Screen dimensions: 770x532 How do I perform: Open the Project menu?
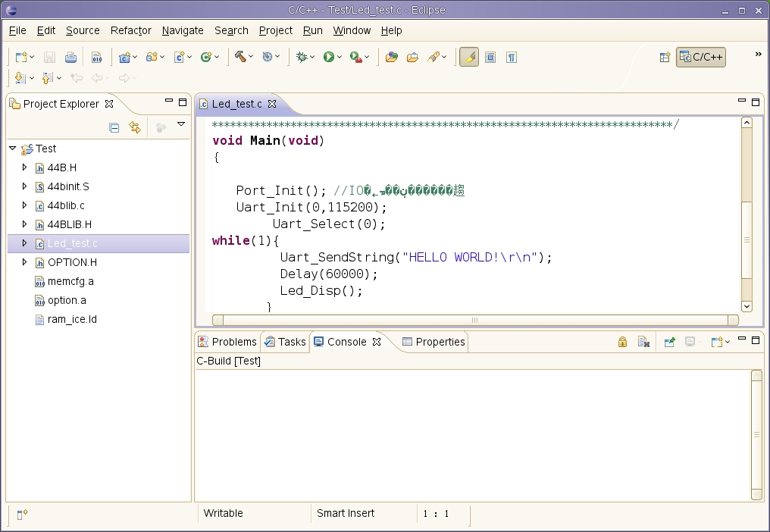point(276,30)
